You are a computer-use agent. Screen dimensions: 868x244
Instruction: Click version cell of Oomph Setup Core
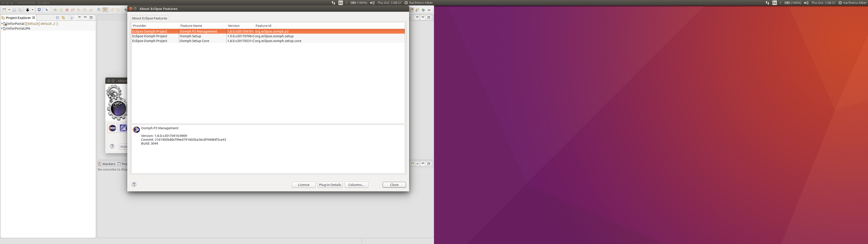[x=240, y=41]
